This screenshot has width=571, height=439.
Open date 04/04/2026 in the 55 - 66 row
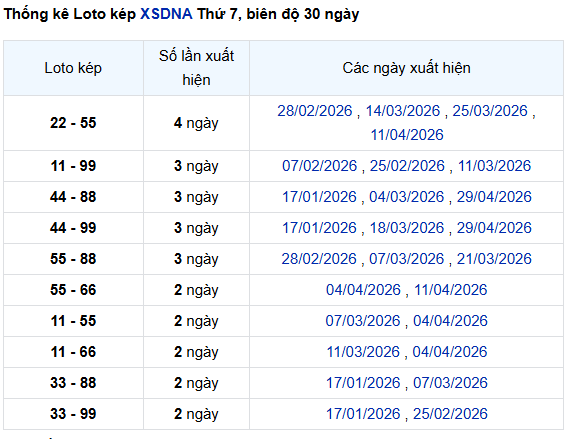coord(363,290)
